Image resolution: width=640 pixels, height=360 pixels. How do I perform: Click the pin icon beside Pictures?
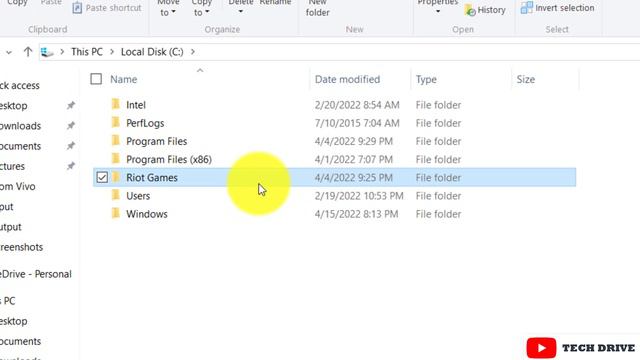pyautogui.click(x=71, y=166)
